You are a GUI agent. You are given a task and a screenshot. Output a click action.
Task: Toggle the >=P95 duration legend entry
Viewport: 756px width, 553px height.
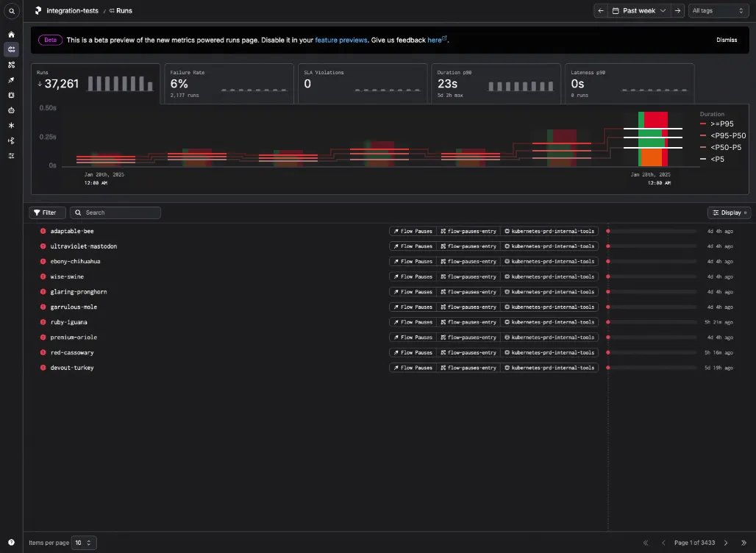[x=717, y=124]
